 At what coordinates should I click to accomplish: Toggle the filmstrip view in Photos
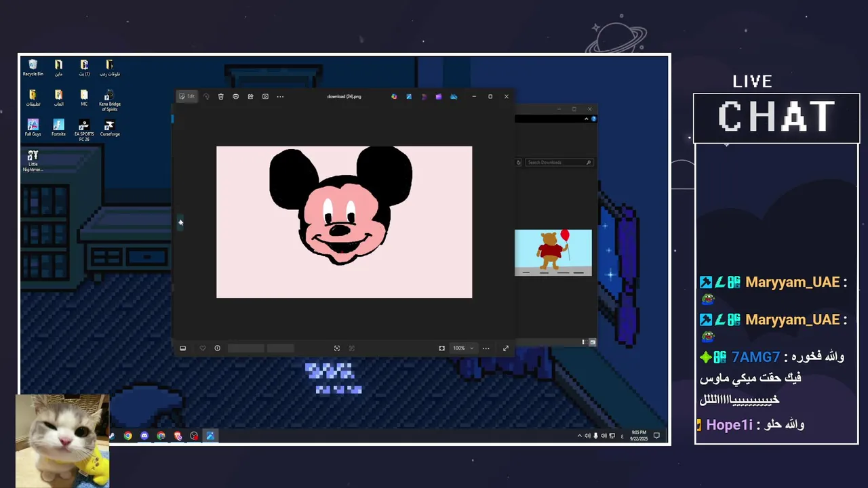point(182,348)
